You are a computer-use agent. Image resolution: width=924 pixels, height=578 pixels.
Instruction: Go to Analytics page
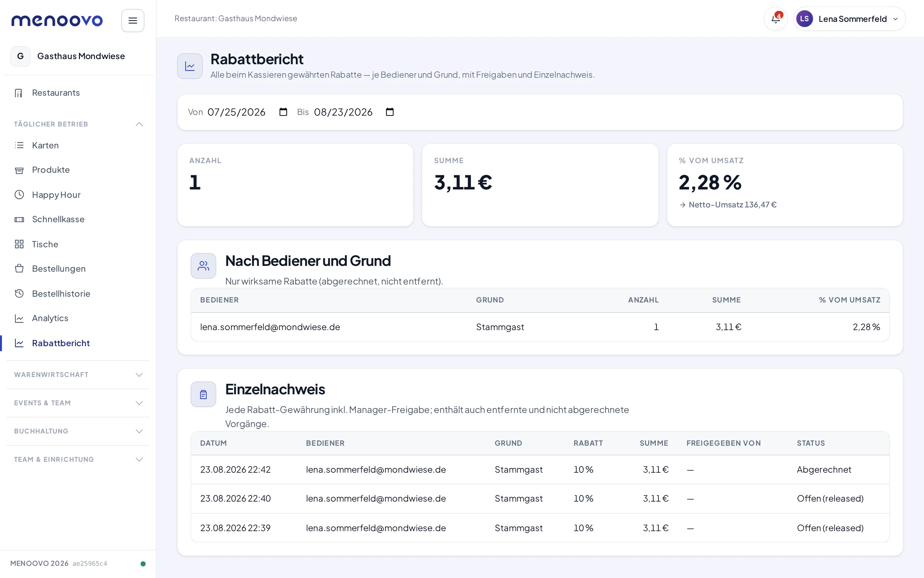coord(78,319)
